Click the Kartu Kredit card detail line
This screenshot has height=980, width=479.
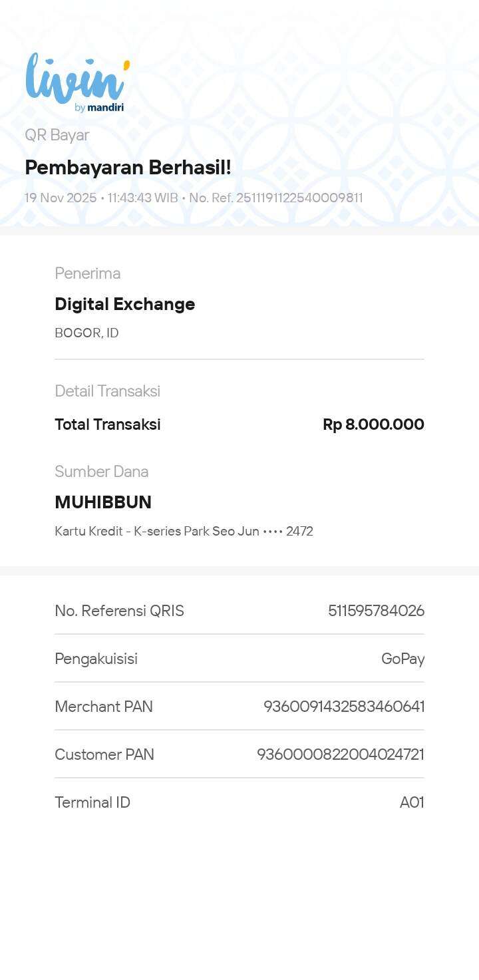click(x=184, y=532)
